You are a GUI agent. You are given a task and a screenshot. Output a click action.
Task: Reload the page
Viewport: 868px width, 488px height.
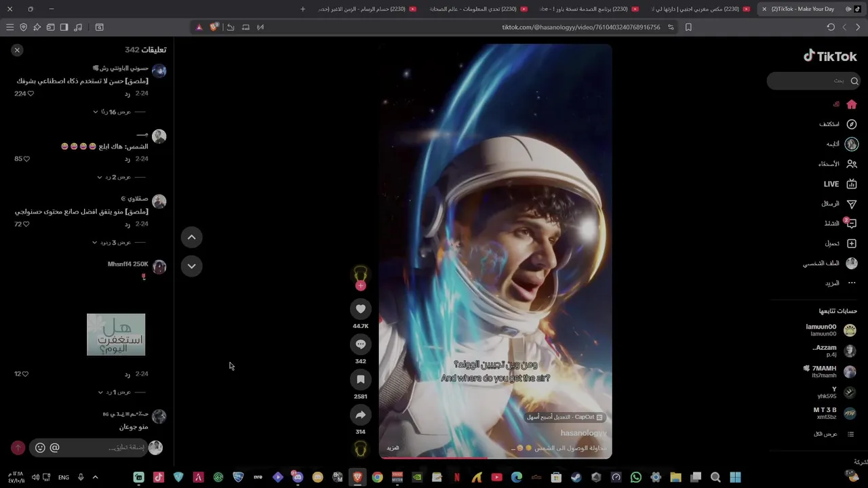[x=831, y=27]
